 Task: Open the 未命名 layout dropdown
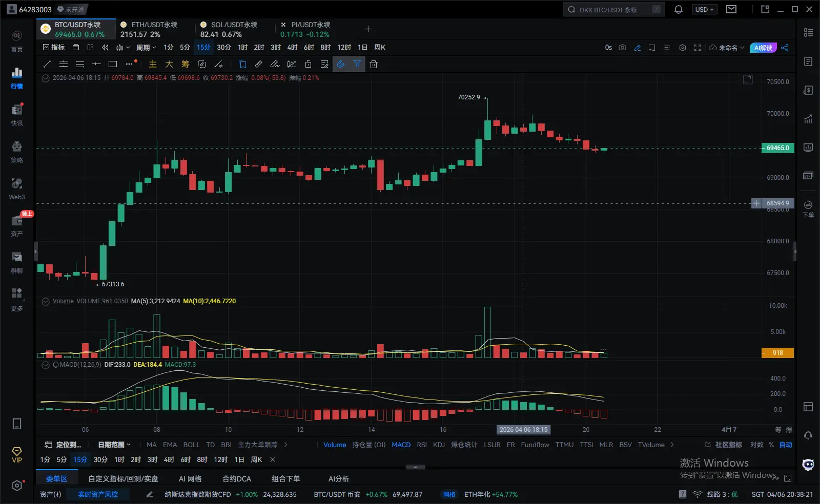[727, 48]
